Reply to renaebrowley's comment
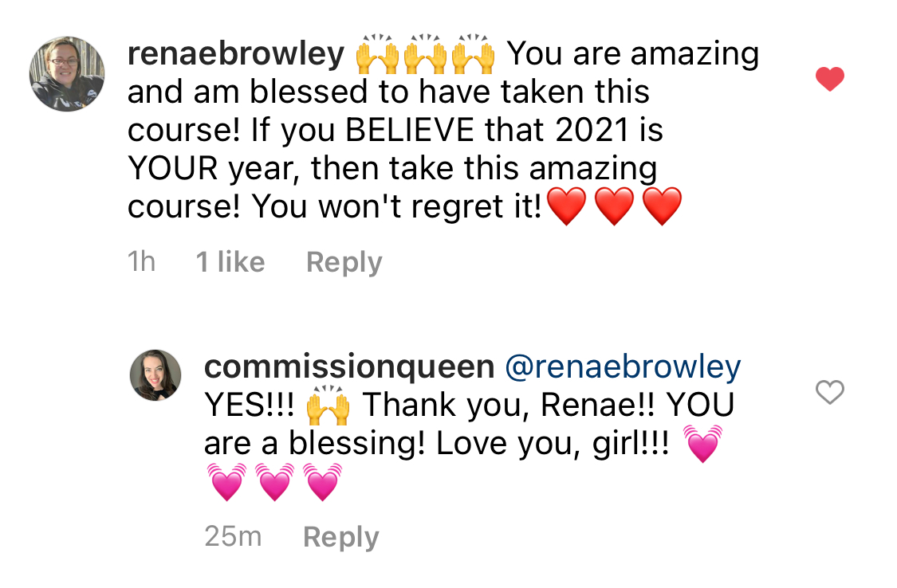 click(344, 262)
